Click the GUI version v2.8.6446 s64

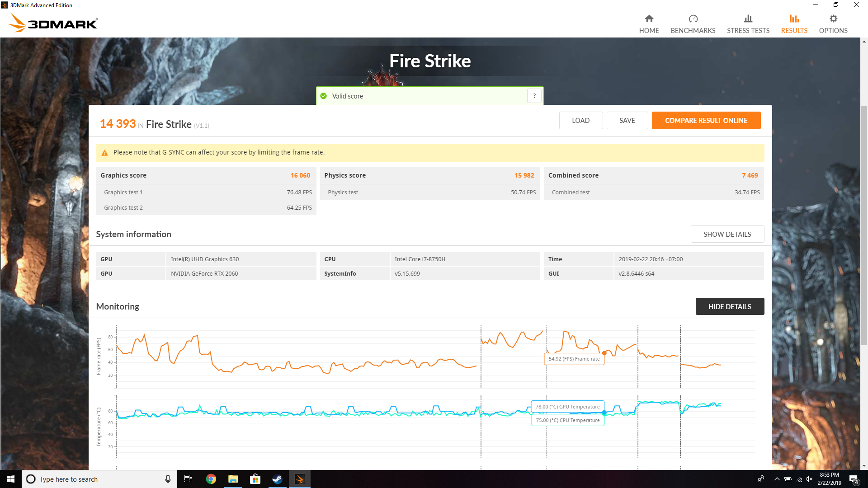pyautogui.click(x=636, y=273)
